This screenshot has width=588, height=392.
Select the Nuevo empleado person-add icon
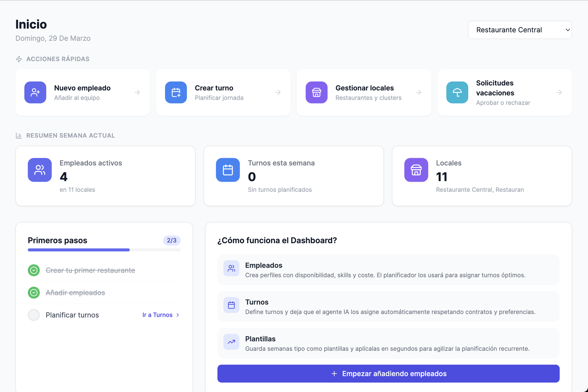pyautogui.click(x=35, y=92)
